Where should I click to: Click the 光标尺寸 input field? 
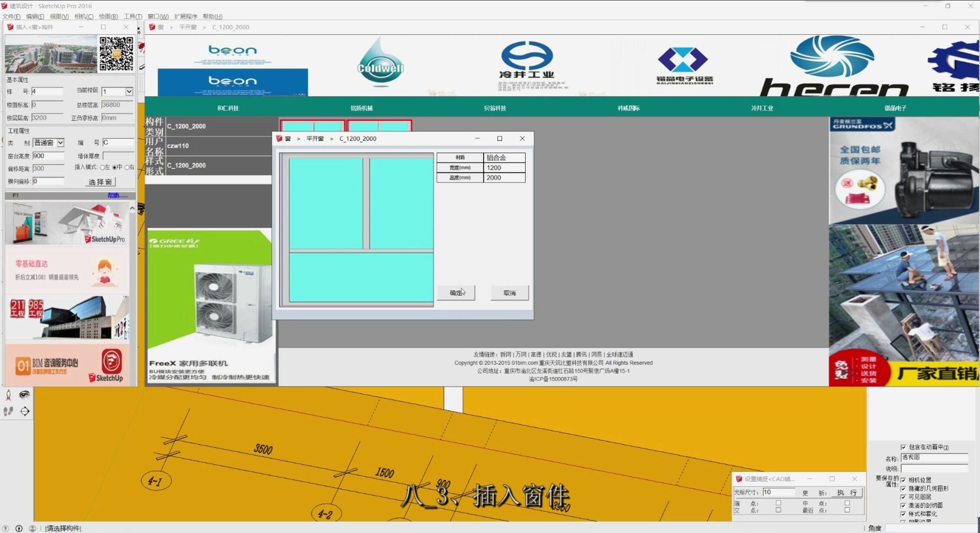pyautogui.click(x=779, y=492)
